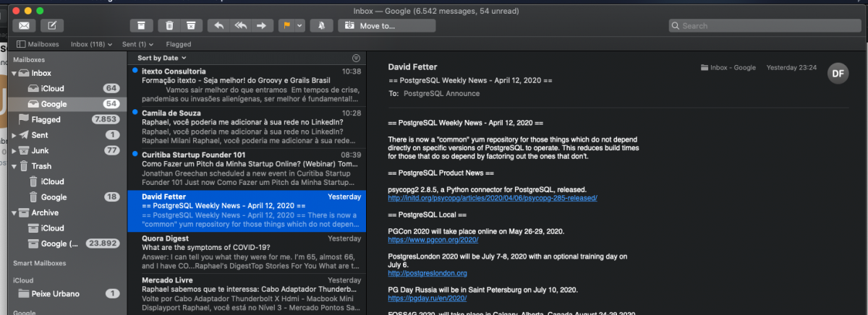Forward the selected message
This screenshot has width=868, height=315.
tap(262, 26)
